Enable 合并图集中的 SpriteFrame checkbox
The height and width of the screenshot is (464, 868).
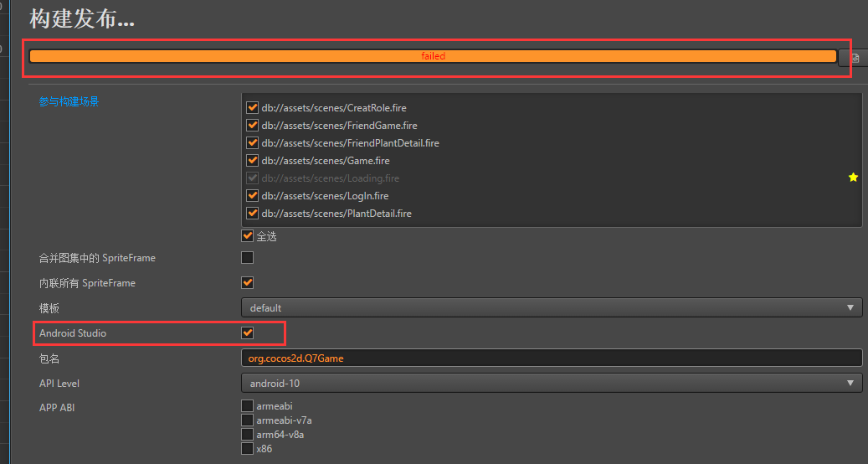click(x=248, y=257)
